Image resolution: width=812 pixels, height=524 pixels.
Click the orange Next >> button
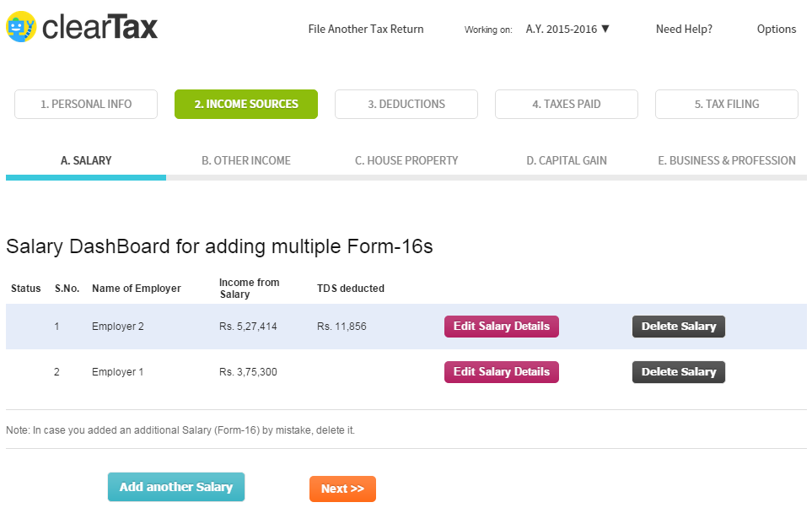[342, 489]
